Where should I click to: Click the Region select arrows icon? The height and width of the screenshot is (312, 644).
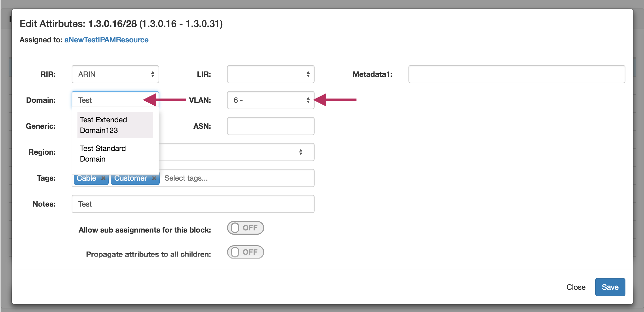[x=301, y=152]
